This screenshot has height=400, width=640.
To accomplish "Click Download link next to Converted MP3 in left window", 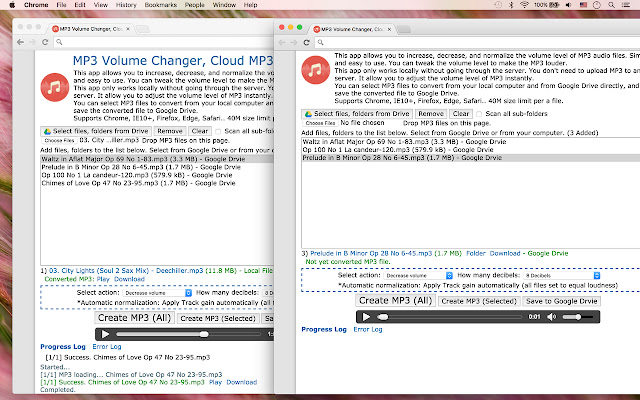I will coord(129,279).
